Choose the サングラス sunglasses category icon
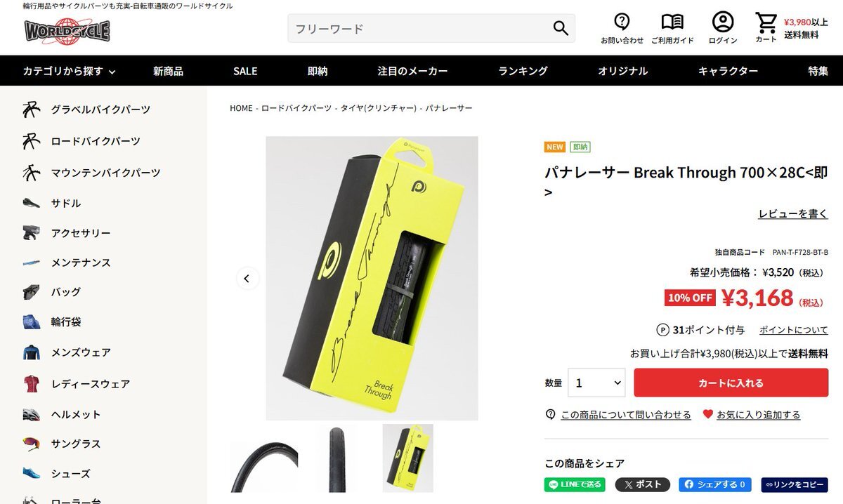 point(31,444)
